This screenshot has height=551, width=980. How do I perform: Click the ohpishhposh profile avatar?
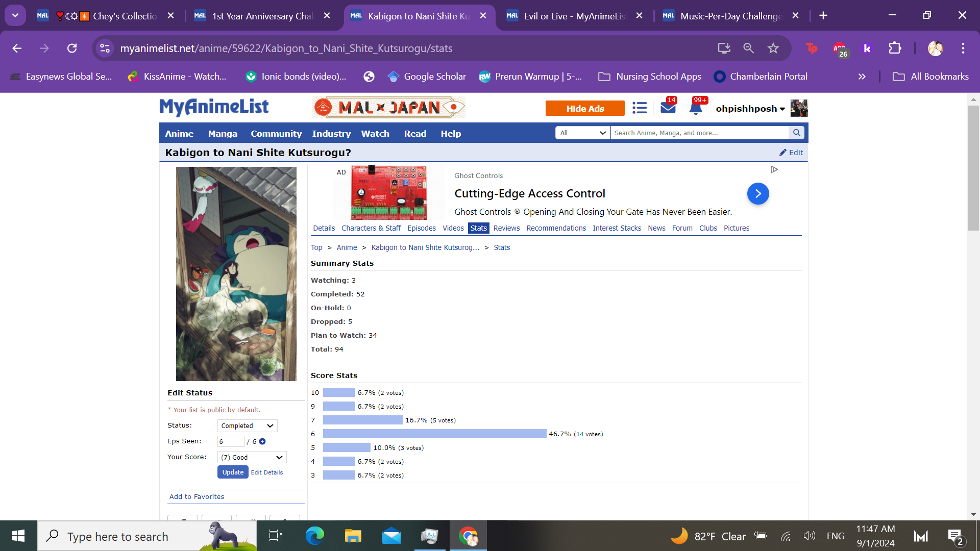click(799, 108)
